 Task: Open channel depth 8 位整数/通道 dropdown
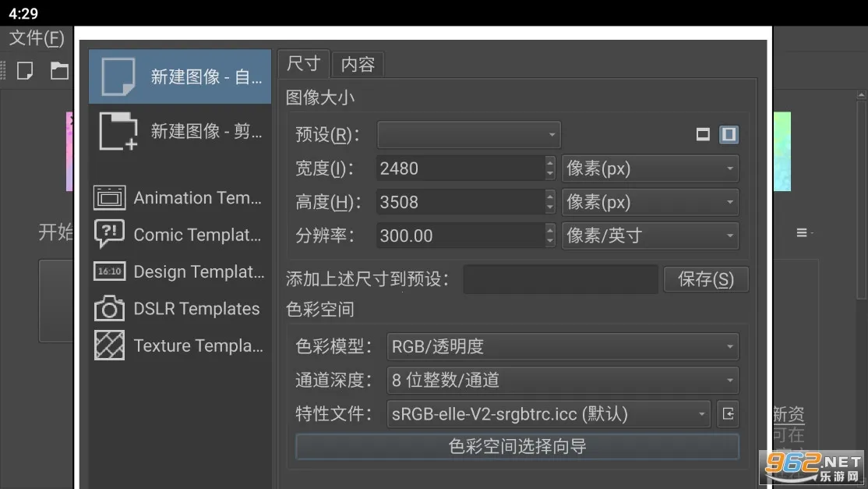(x=563, y=381)
